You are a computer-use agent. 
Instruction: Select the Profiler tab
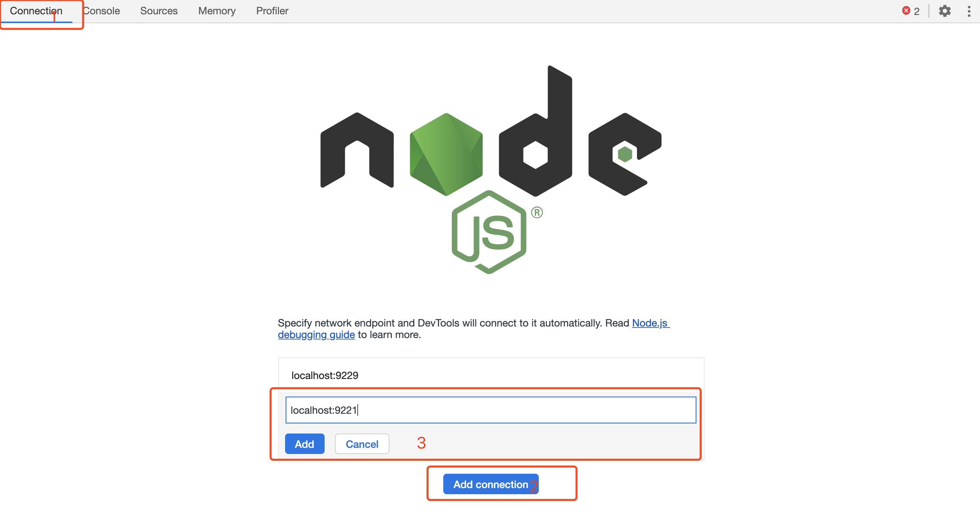click(272, 11)
